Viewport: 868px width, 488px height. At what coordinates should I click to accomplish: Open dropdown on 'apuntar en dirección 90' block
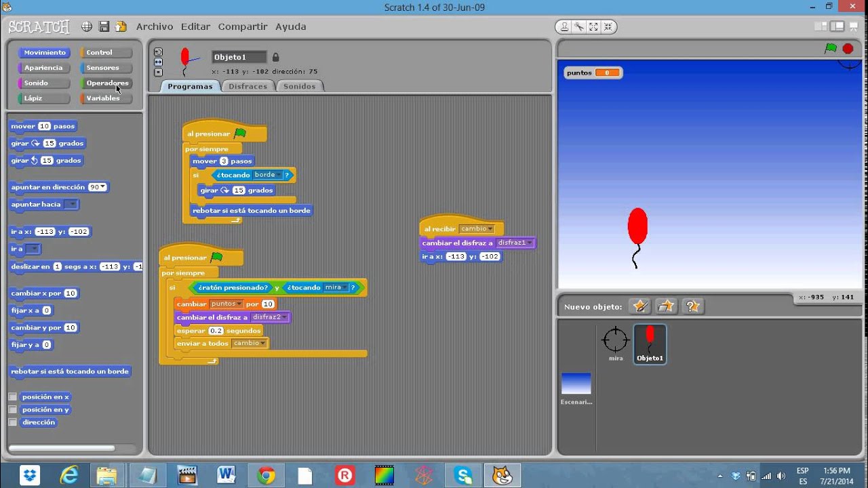point(102,187)
